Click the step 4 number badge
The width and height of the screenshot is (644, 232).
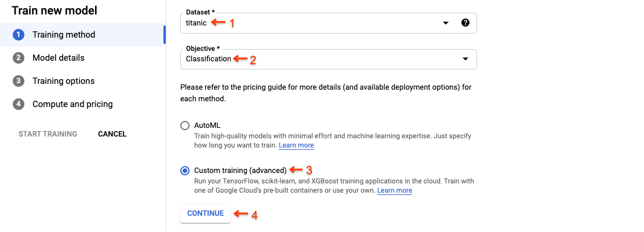[x=19, y=104]
